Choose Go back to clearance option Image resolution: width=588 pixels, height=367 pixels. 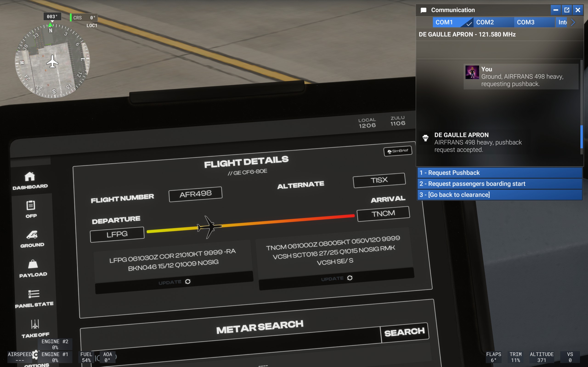[x=500, y=195]
